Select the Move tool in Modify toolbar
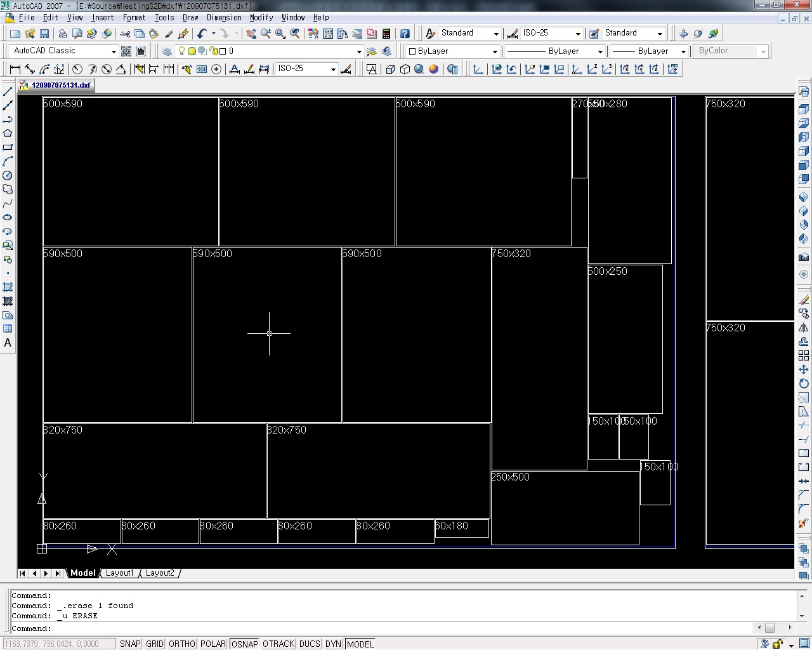Image resolution: width=812 pixels, height=650 pixels. (x=804, y=369)
